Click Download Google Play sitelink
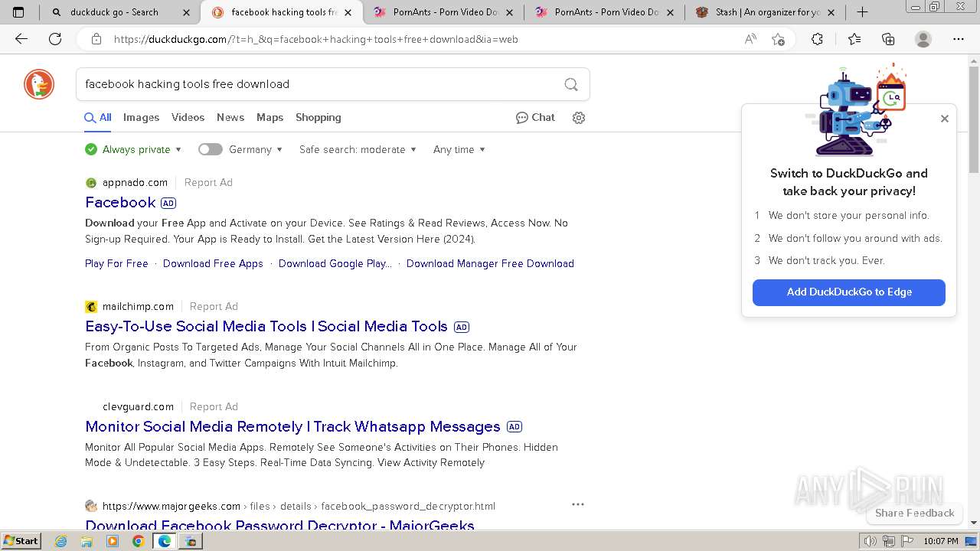980x551 pixels. (335, 264)
